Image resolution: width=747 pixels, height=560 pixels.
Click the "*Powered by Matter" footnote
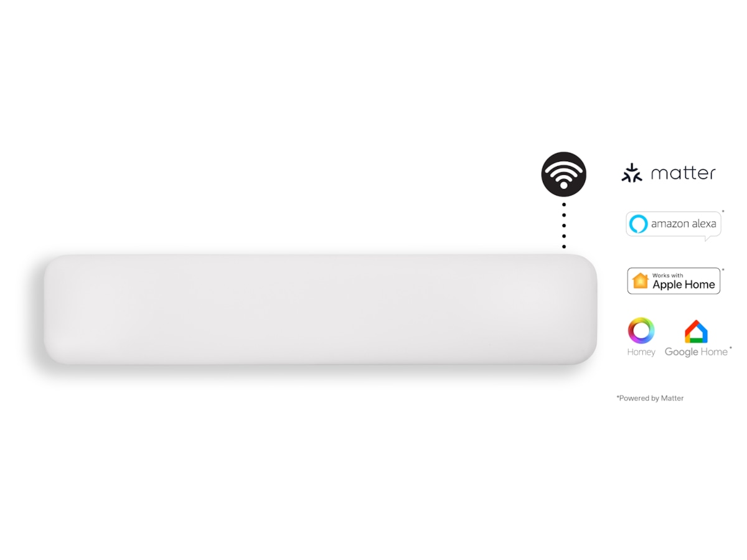[x=650, y=398]
